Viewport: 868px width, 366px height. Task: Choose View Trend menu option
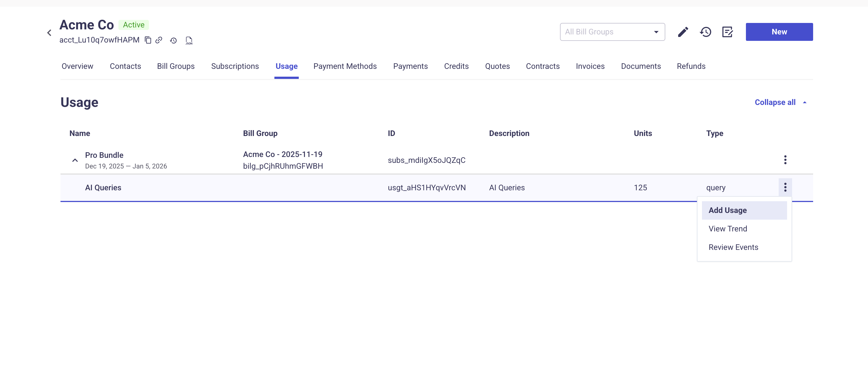pyautogui.click(x=727, y=229)
